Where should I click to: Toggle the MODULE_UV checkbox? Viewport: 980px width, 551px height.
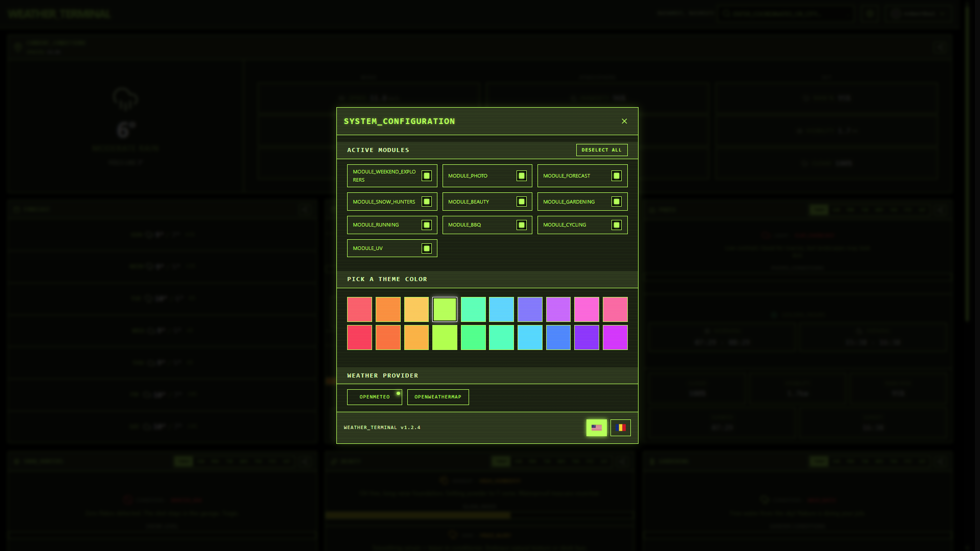tap(426, 248)
